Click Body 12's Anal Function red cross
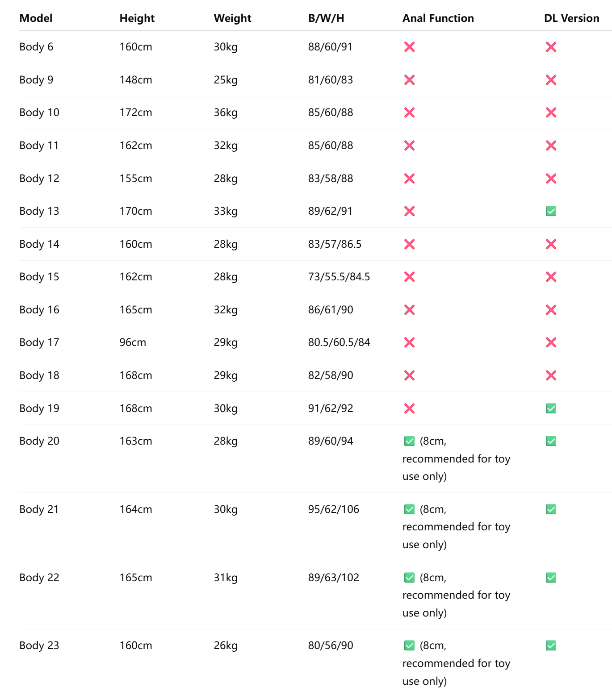 (x=409, y=179)
